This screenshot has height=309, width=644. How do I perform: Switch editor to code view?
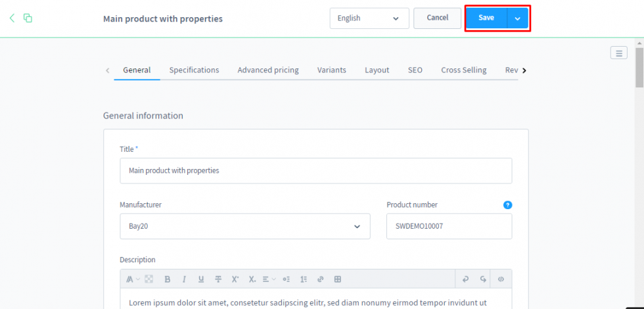point(501,279)
